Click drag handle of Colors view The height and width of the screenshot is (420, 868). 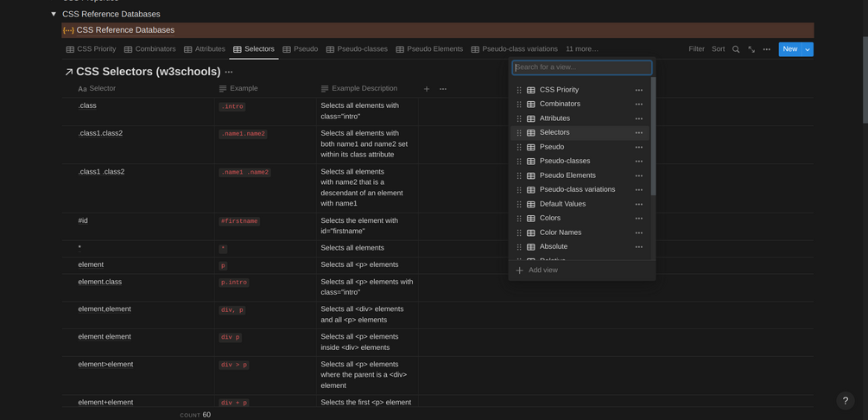click(x=519, y=219)
